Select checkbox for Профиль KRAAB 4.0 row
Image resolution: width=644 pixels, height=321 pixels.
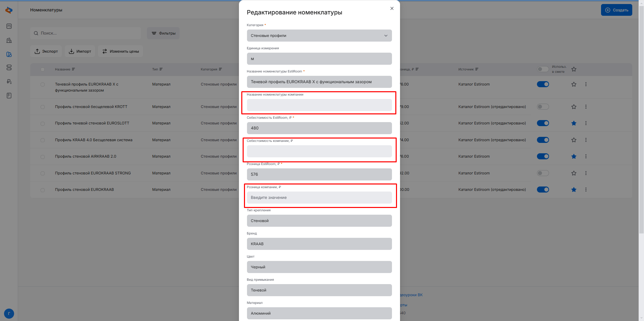[x=43, y=140]
